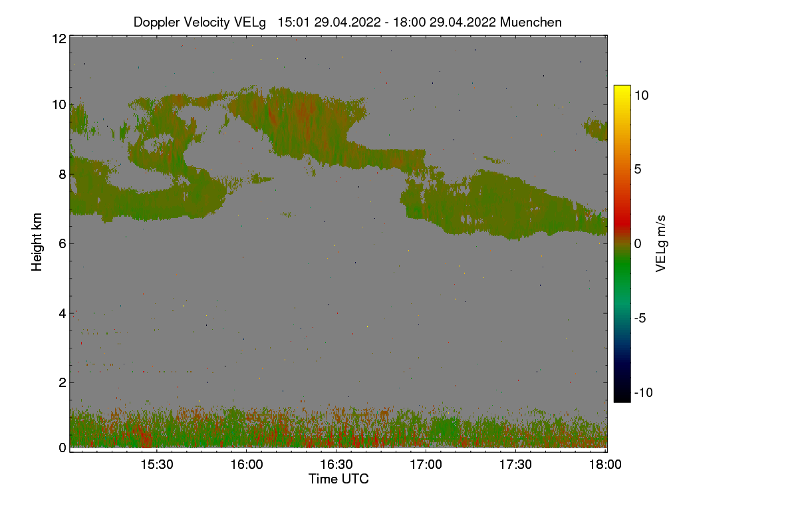Click the "Muenchen" station name in the title

tap(531, 22)
